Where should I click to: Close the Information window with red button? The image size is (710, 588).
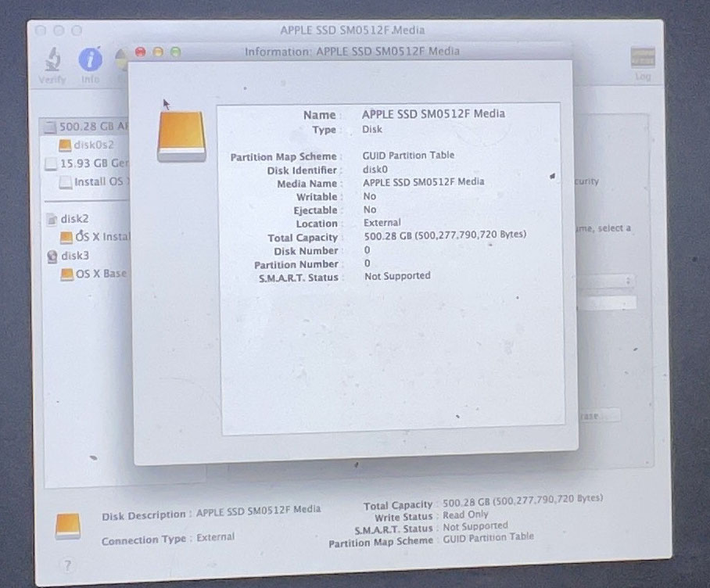(x=141, y=52)
